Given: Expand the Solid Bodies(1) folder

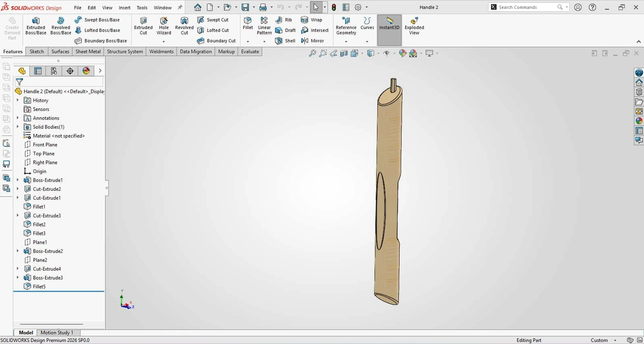Looking at the screenshot, I should pos(17,127).
